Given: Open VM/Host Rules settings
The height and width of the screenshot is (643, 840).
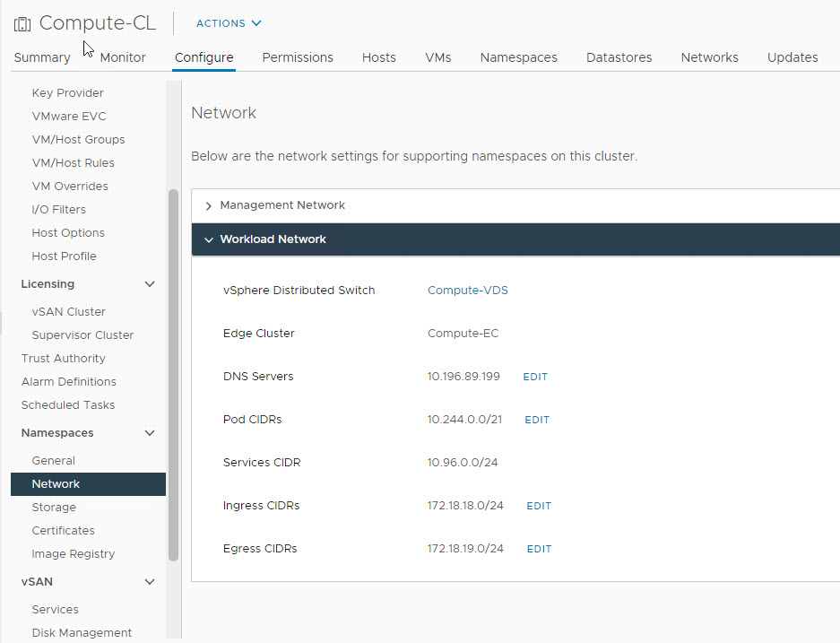Looking at the screenshot, I should coord(73,163).
